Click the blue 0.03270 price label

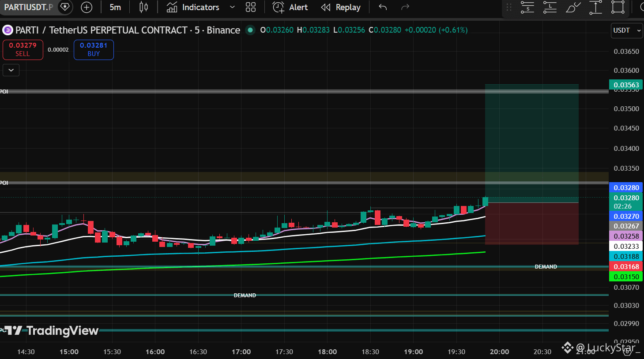(x=626, y=216)
